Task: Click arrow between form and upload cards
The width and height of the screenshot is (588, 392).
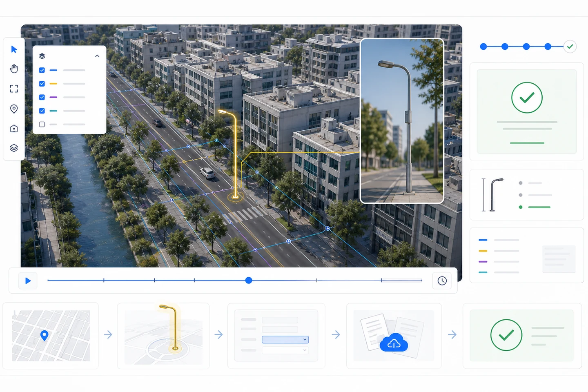Action: 336,335
